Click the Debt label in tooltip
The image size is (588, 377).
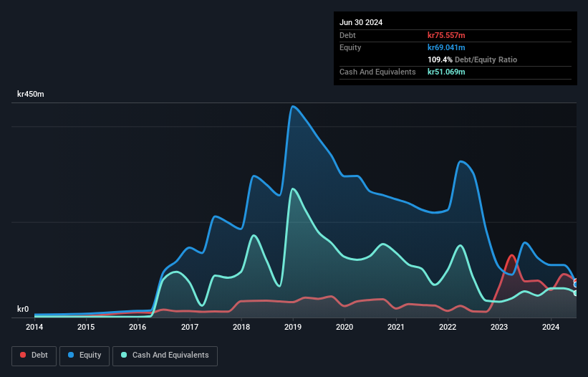pyautogui.click(x=347, y=35)
